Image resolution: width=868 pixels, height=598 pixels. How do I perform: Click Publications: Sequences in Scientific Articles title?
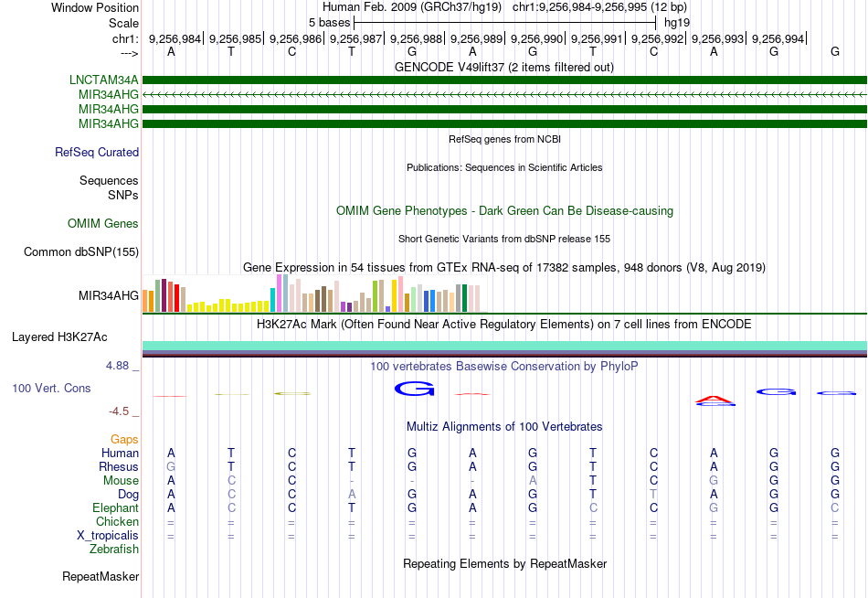(504, 167)
